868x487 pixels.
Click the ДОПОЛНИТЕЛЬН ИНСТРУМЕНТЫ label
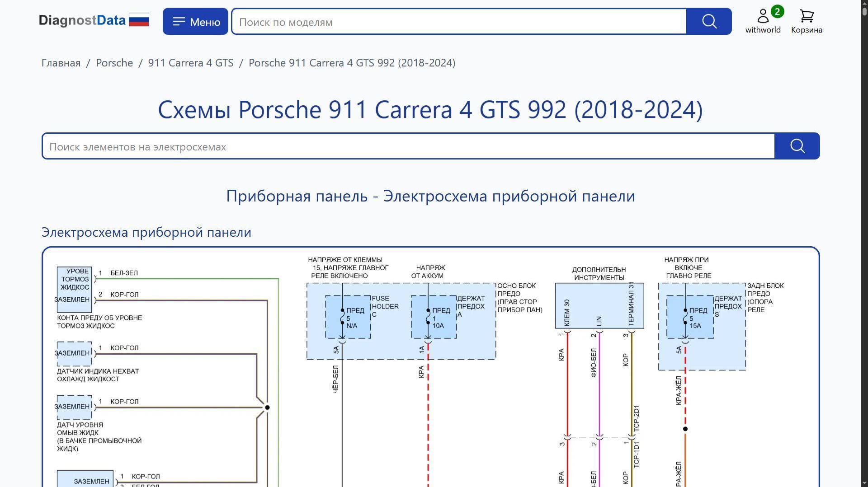[x=599, y=274]
